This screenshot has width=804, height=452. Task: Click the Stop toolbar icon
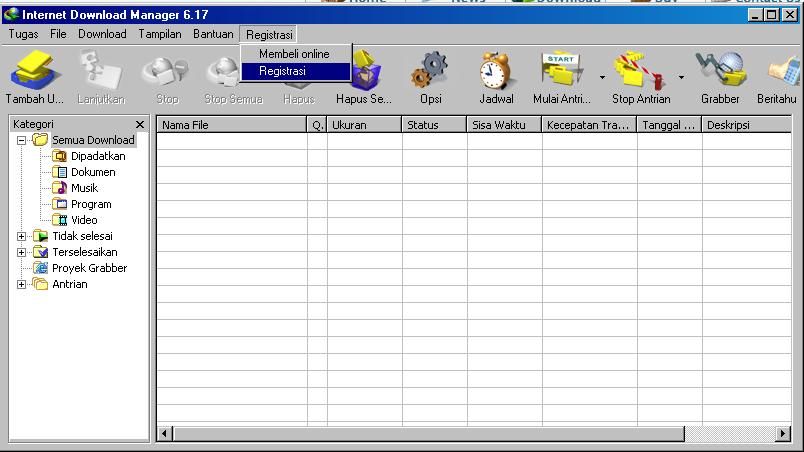click(x=166, y=70)
